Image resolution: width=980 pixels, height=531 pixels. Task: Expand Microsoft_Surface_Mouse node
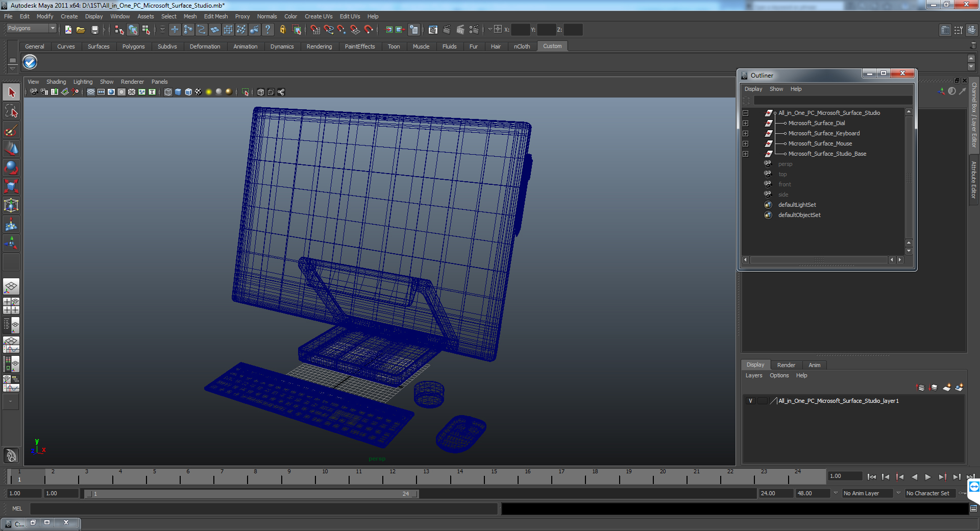coord(746,143)
